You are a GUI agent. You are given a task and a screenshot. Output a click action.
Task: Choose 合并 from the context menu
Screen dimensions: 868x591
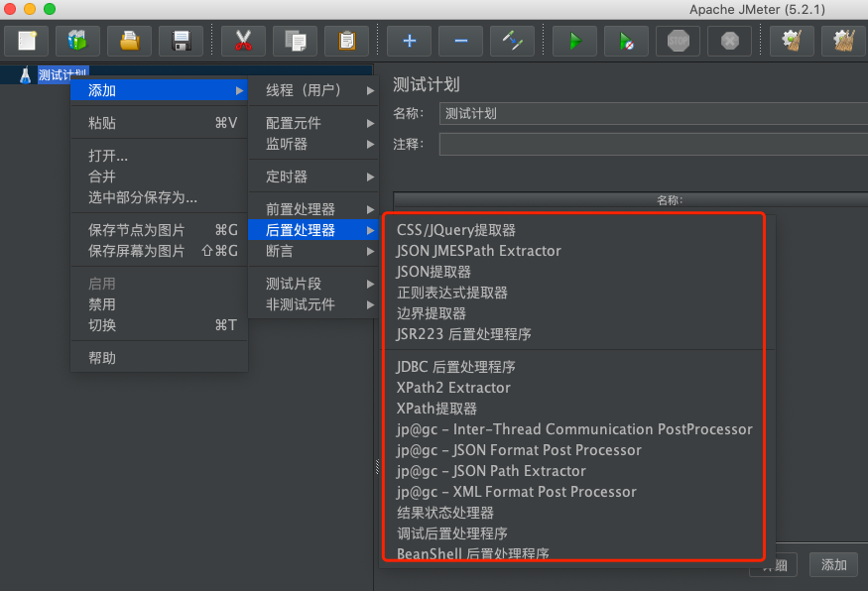[160, 177]
